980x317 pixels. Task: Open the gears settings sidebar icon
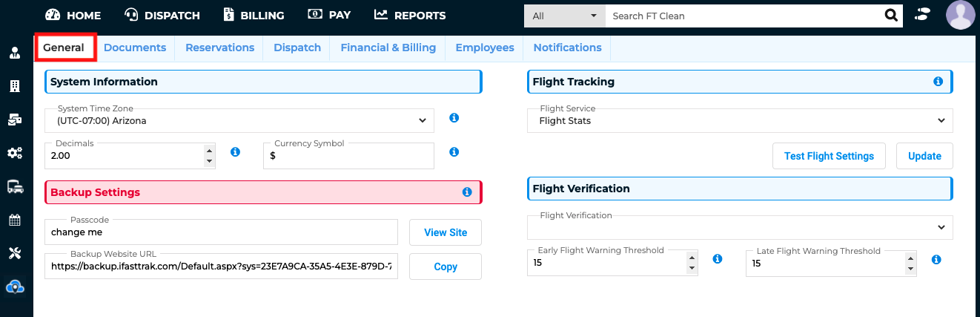[15, 153]
